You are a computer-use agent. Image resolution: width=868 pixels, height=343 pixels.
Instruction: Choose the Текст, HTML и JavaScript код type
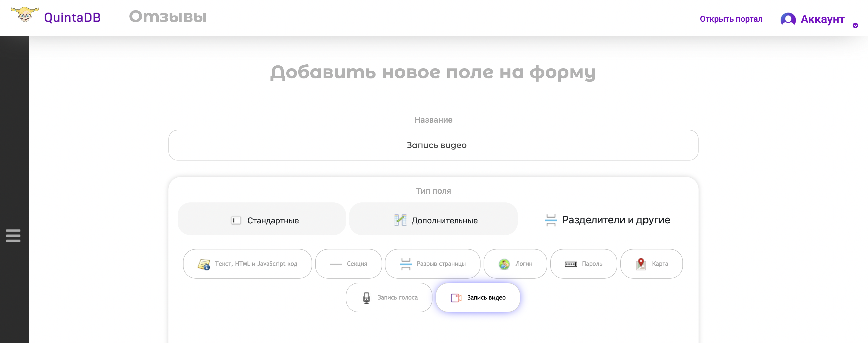pyautogui.click(x=247, y=264)
